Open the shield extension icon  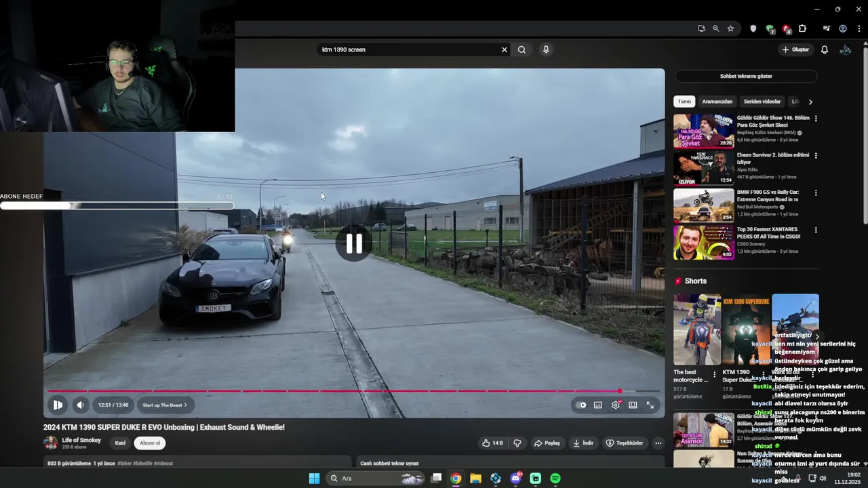(x=753, y=28)
